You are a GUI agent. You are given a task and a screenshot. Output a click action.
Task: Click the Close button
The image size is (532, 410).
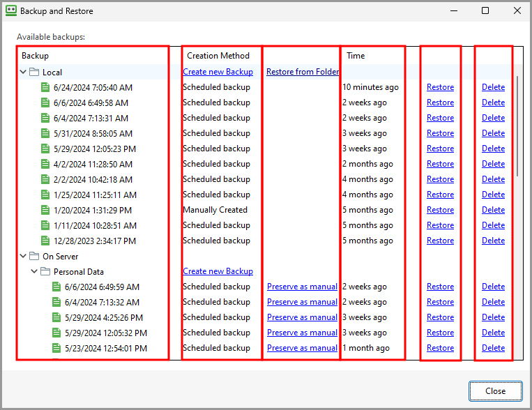click(x=495, y=391)
